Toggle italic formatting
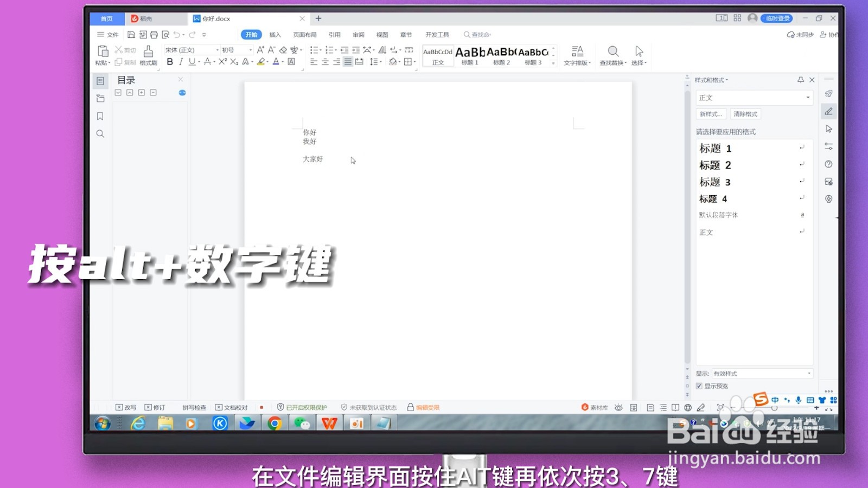Screen dimensions: 868x488 181,62
